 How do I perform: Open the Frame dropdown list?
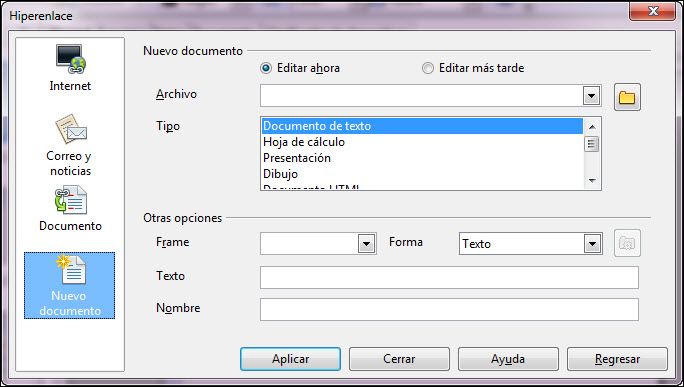[x=366, y=243]
